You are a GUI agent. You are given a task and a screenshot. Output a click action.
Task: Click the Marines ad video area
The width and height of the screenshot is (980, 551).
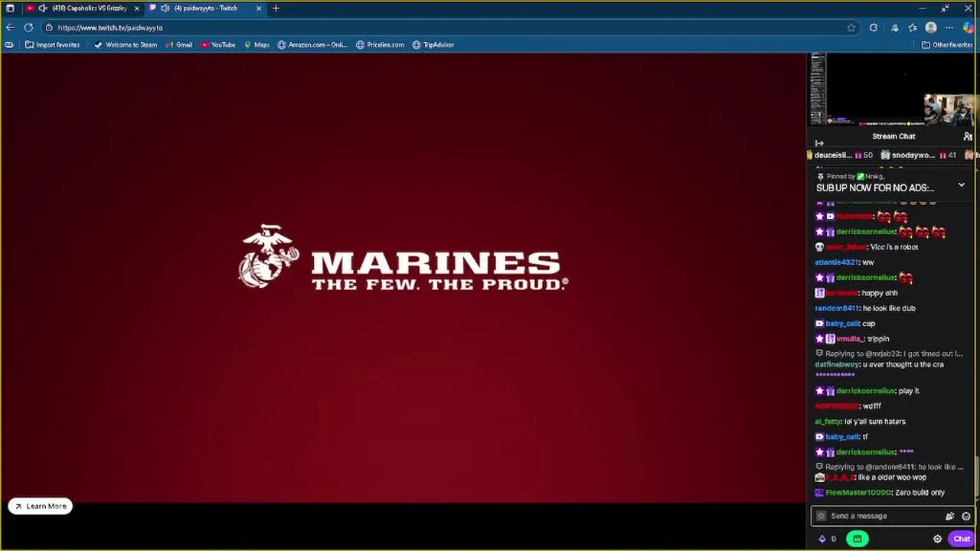403,278
